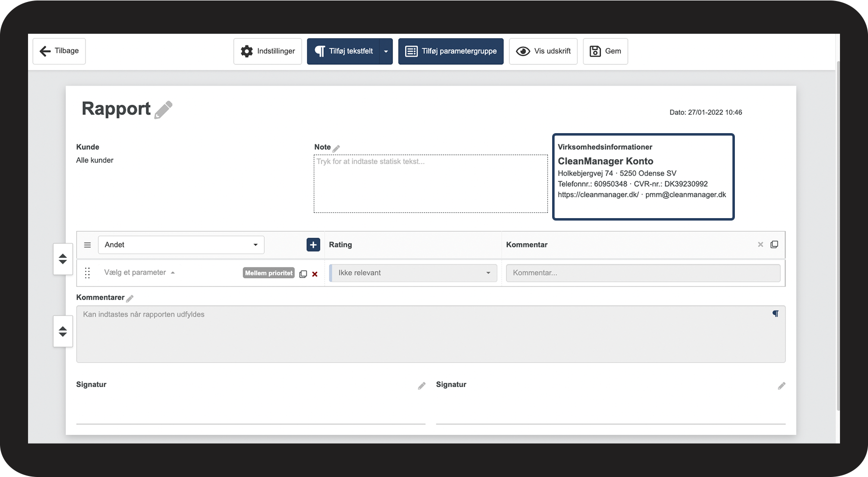Add a text field with Tilføj tekstfelt
This screenshot has height=477, width=868.
click(343, 51)
